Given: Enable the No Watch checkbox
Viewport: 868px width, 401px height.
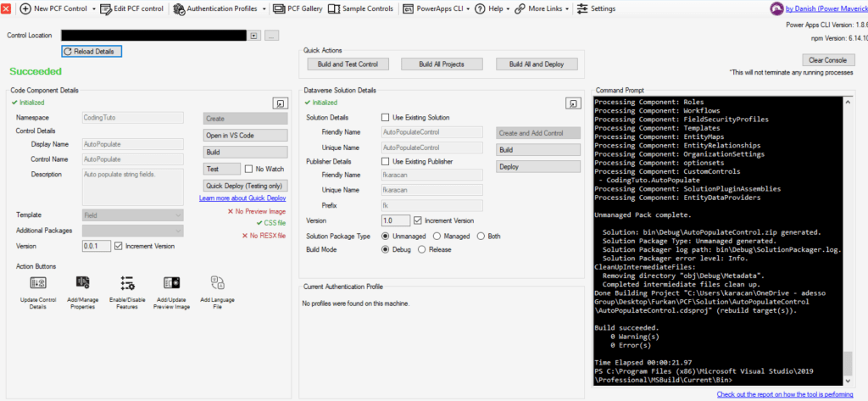Looking at the screenshot, I should click(x=249, y=169).
